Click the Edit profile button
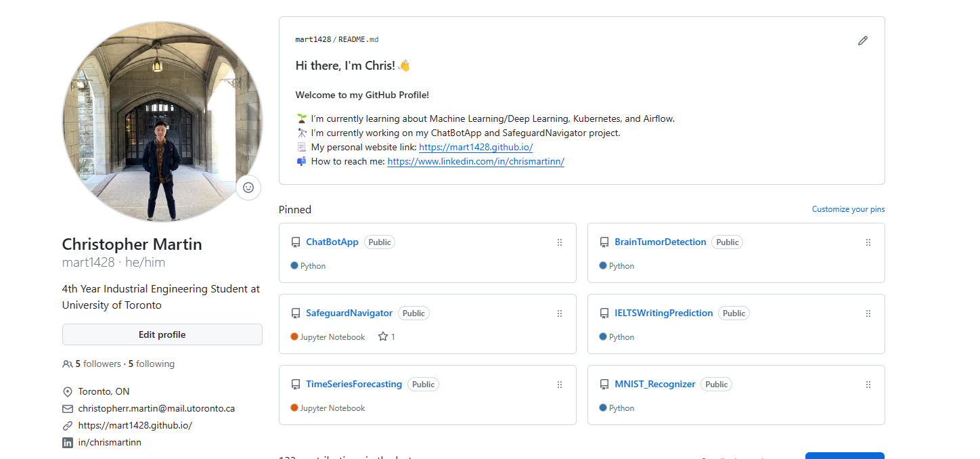This screenshot has width=980, height=459. 162,334
